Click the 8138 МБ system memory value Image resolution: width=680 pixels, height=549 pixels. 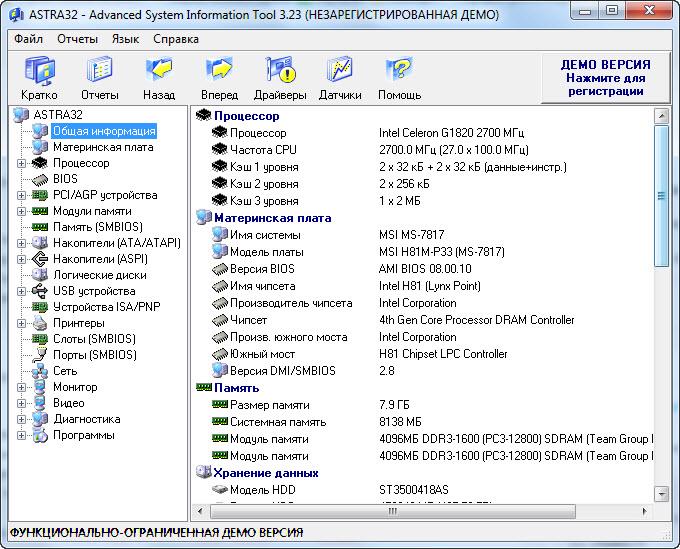coord(400,422)
